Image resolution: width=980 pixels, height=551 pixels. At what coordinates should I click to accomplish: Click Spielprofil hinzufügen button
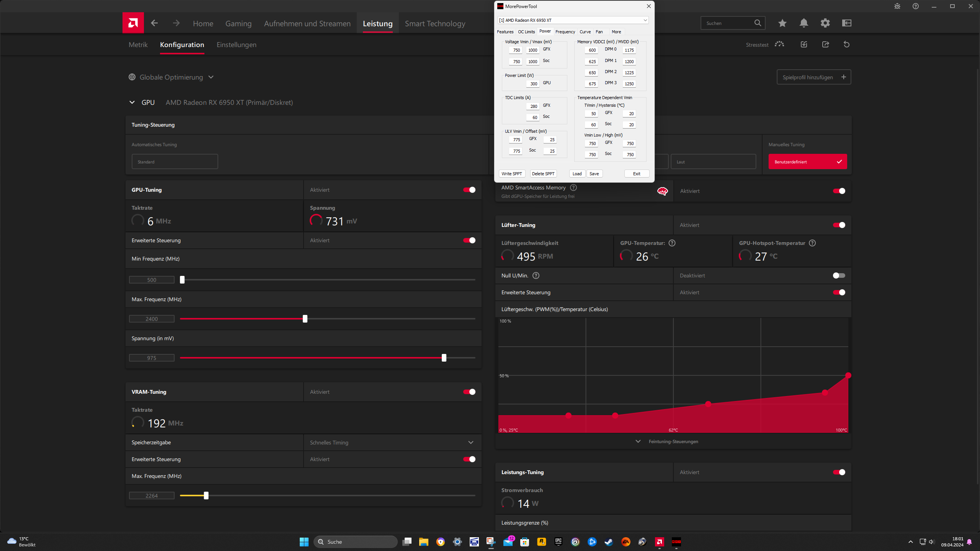point(813,77)
